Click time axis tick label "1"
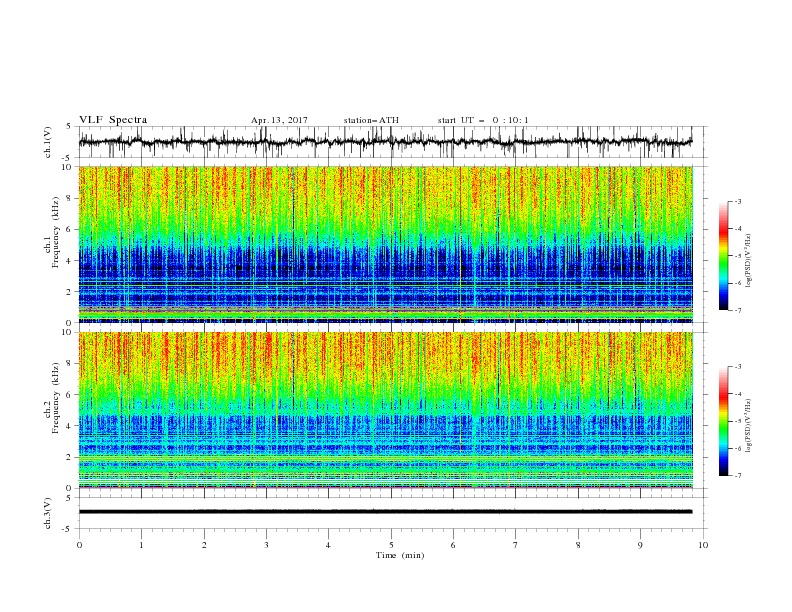 (141, 545)
